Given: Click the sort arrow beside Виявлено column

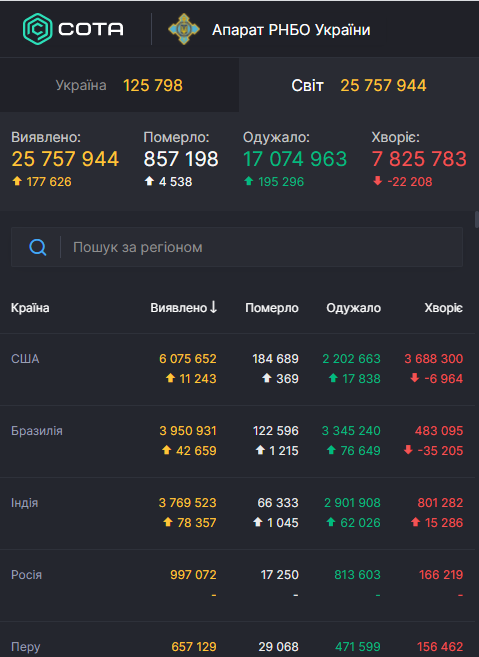Looking at the screenshot, I should [213, 307].
